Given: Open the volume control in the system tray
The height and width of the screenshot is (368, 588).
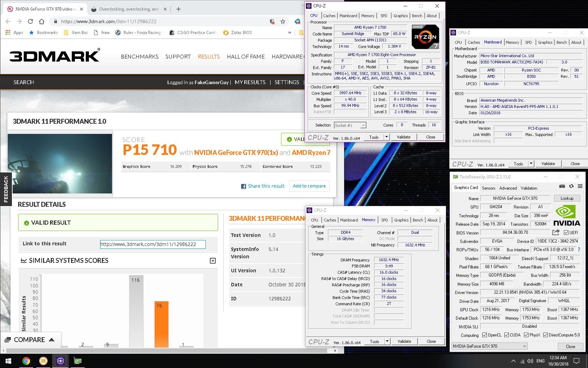Looking at the screenshot, I should click(x=530, y=361).
